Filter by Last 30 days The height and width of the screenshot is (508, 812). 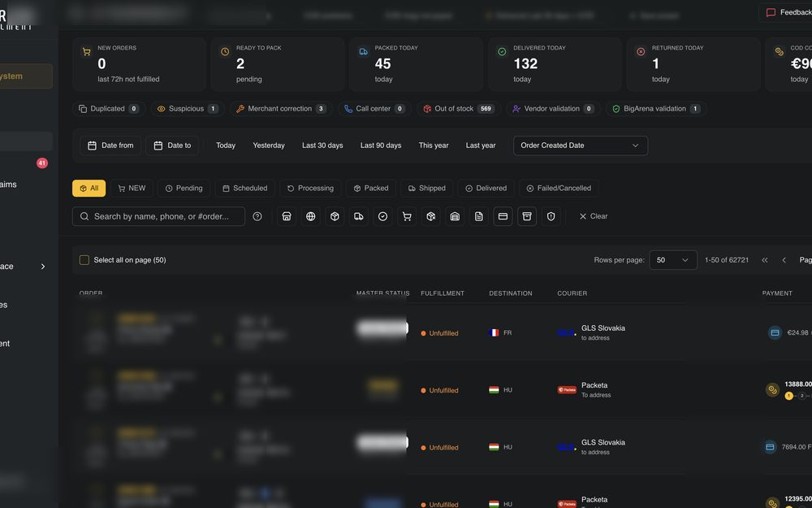(x=322, y=145)
